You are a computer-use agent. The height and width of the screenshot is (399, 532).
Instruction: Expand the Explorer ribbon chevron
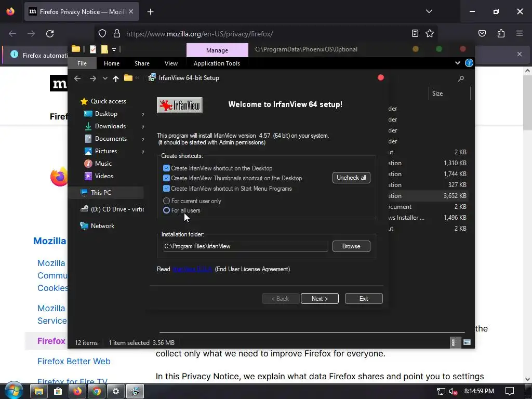(457, 63)
